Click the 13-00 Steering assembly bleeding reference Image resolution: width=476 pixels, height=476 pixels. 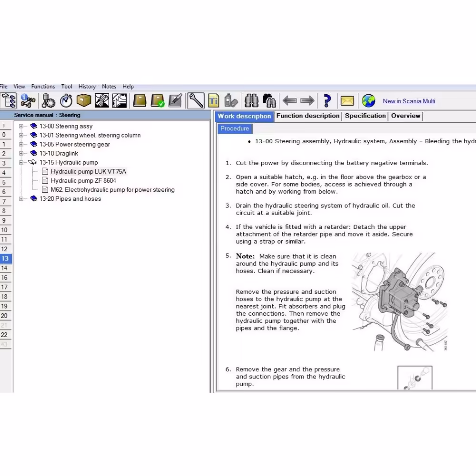click(x=365, y=141)
